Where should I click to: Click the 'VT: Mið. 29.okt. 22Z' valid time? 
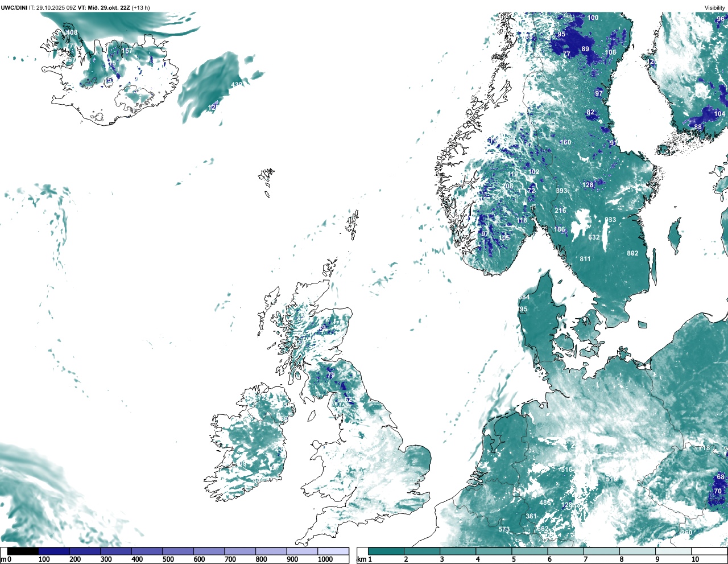click(x=104, y=7)
